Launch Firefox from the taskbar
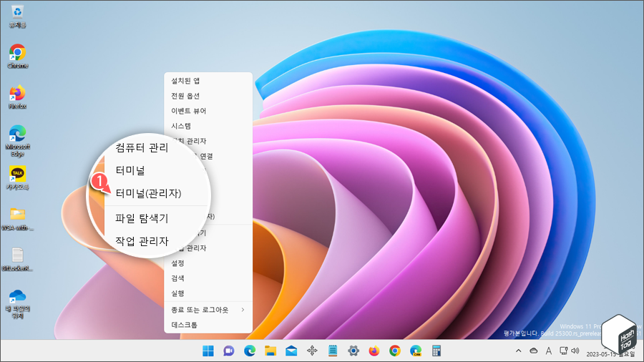644x362 pixels. tap(374, 351)
